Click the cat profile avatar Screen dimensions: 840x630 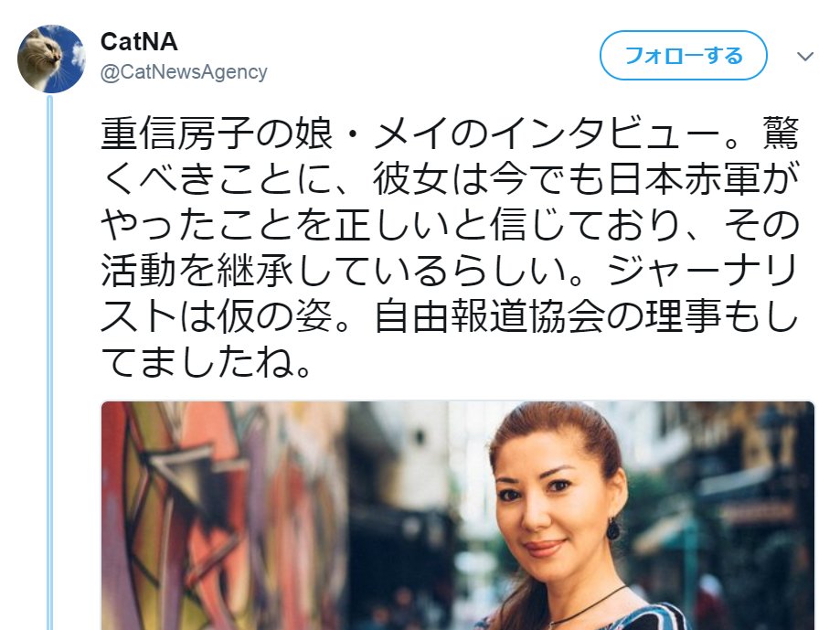pos(51,59)
